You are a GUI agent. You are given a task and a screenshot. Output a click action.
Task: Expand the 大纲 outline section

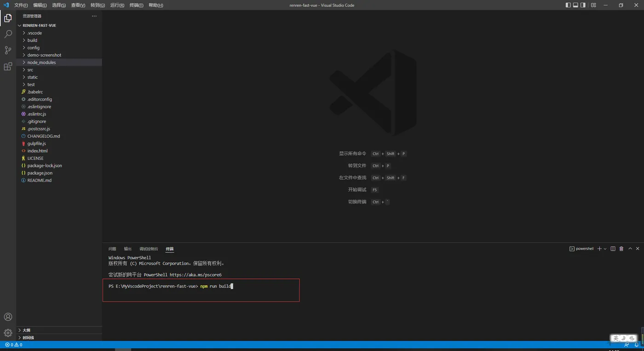coord(59,330)
